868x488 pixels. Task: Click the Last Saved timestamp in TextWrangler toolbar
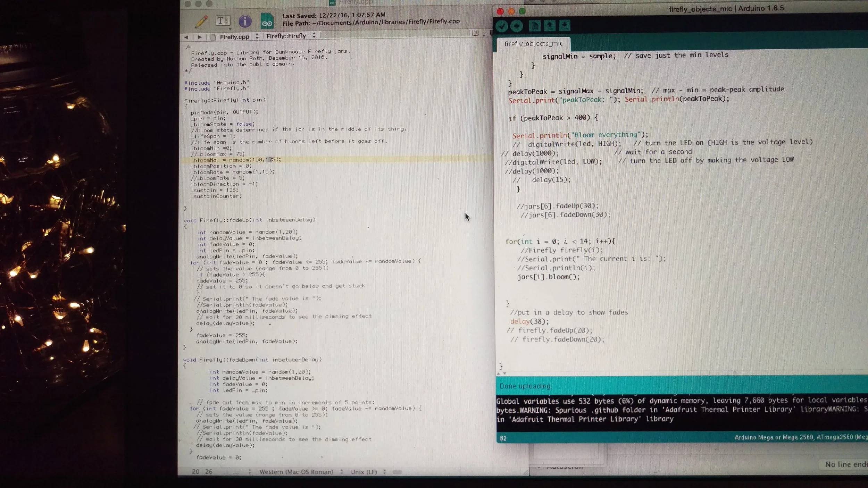tap(334, 15)
